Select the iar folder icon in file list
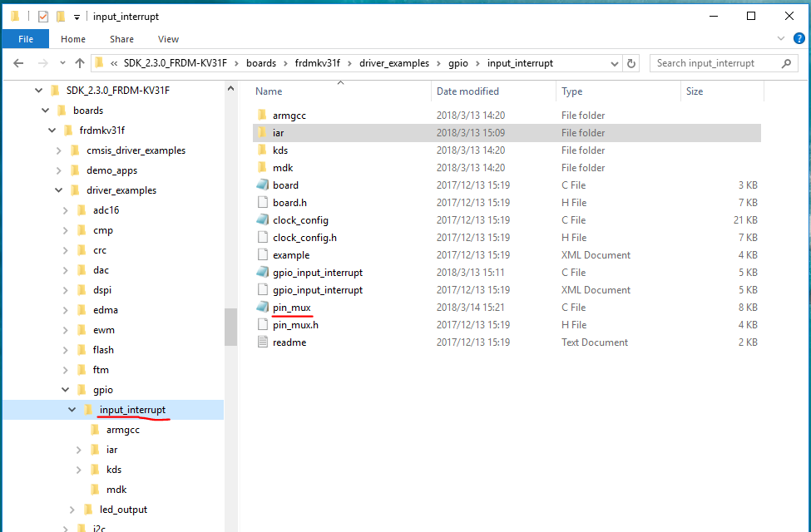The image size is (811, 532). click(x=262, y=132)
